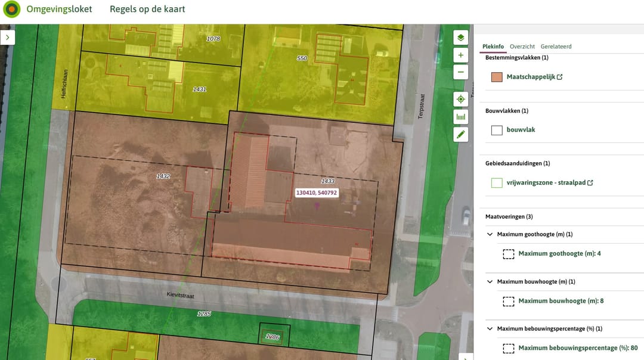Toggle the bouwvlak layer box
Screen dimensions: 644x360
tap(497, 130)
